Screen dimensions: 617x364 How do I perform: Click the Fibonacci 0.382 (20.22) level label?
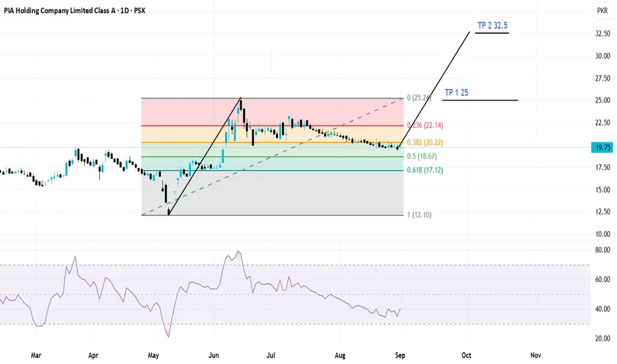click(x=425, y=142)
